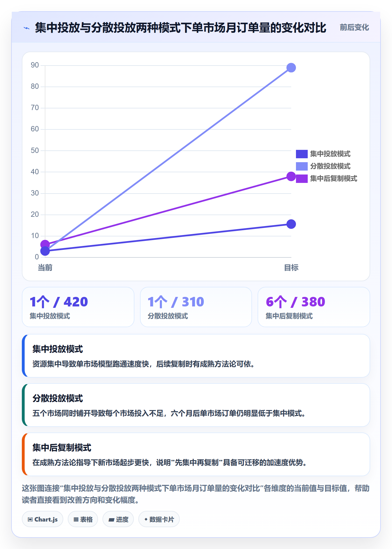Select the 进度 tag
The width and height of the screenshot is (392, 549).
click(118, 519)
